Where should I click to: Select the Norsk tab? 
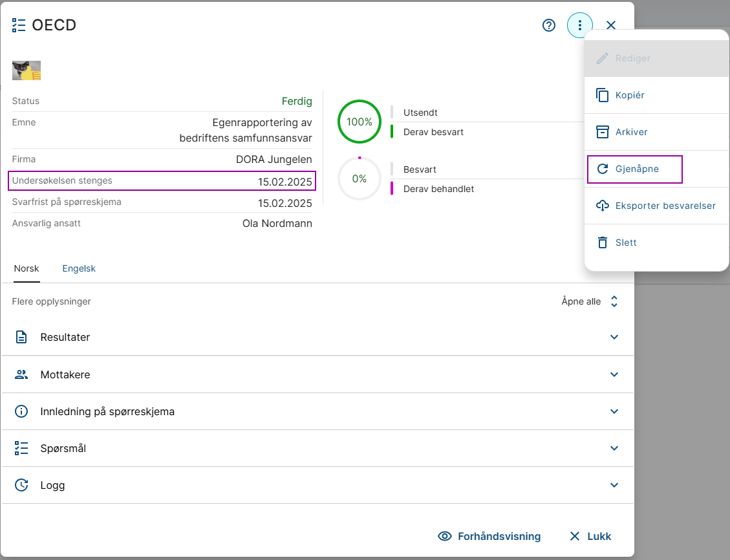tap(27, 268)
